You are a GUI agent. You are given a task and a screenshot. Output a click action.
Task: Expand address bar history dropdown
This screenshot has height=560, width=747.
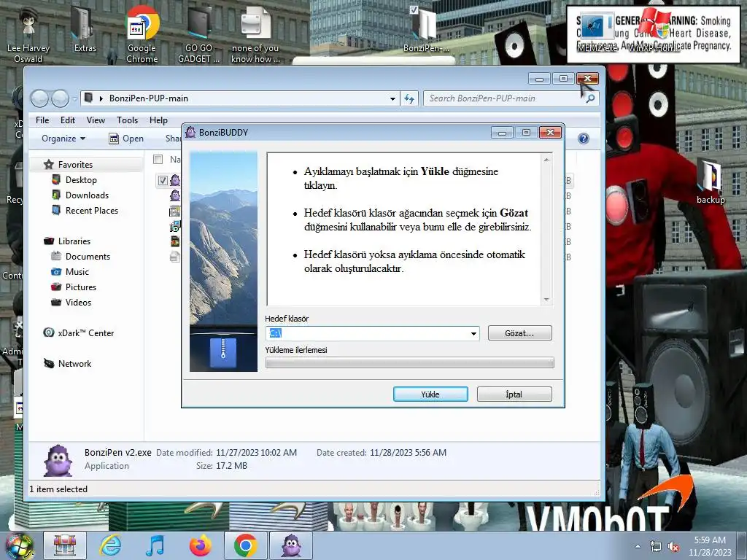392,98
